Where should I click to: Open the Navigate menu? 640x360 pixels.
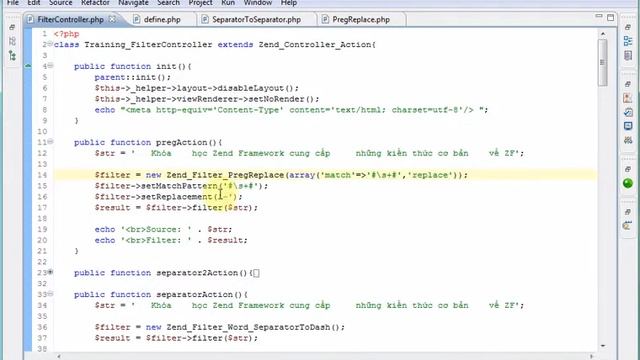coord(133,3)
